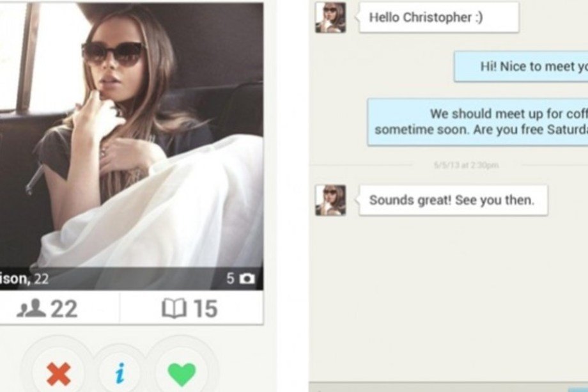This screenshot has height=392, width=588.
Task: Tap the camera icon showing 5 photos
Action: [247, 279]
